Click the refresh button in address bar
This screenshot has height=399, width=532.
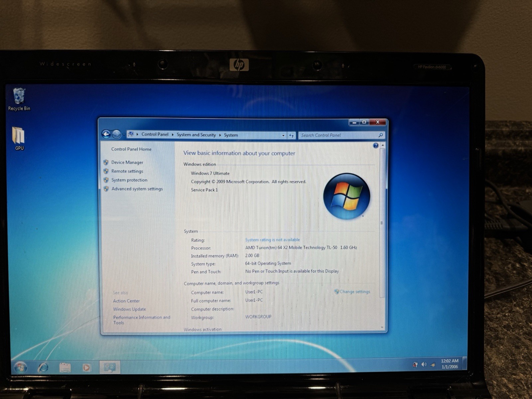click(291, 135)
